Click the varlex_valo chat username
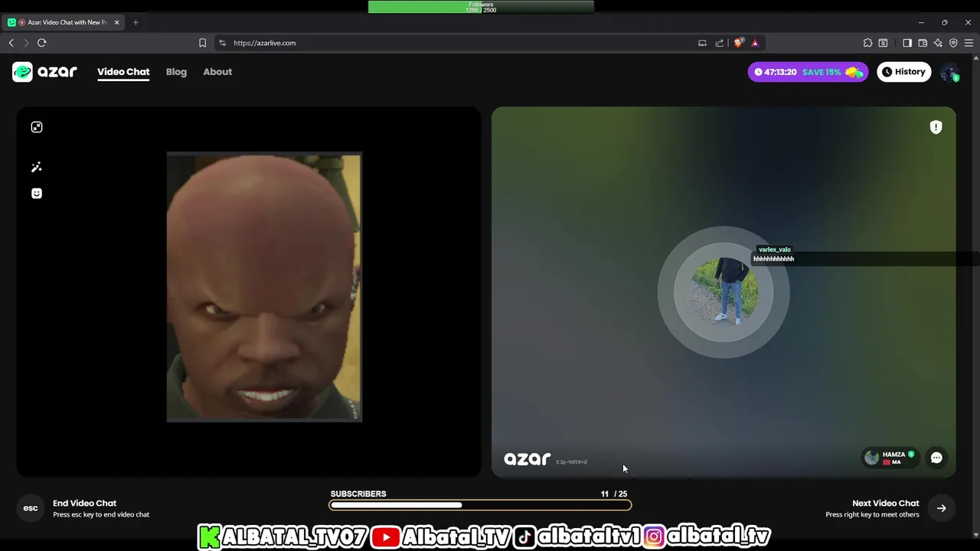This screenshot has height=551, width=980. click(774, 249)
